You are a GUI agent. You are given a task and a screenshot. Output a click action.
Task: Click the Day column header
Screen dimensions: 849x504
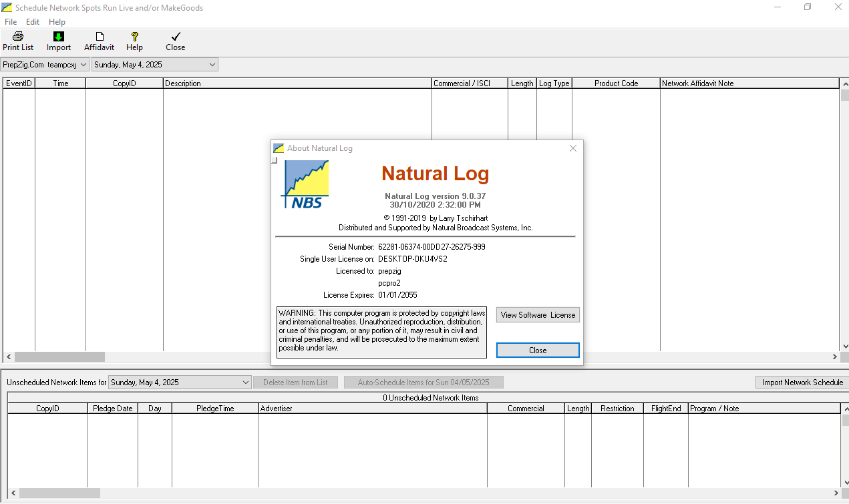point(155,409)
